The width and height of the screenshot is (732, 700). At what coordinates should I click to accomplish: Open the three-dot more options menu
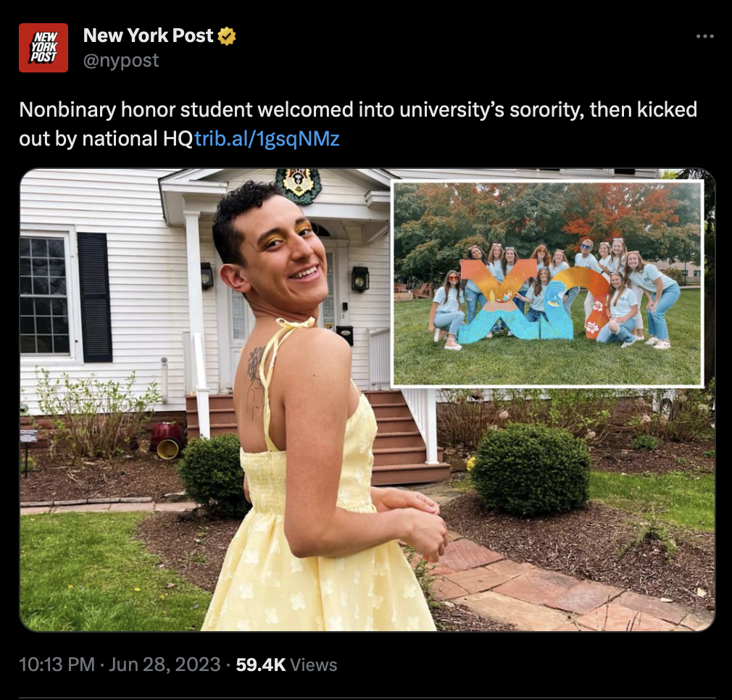(x=705, y=36)
